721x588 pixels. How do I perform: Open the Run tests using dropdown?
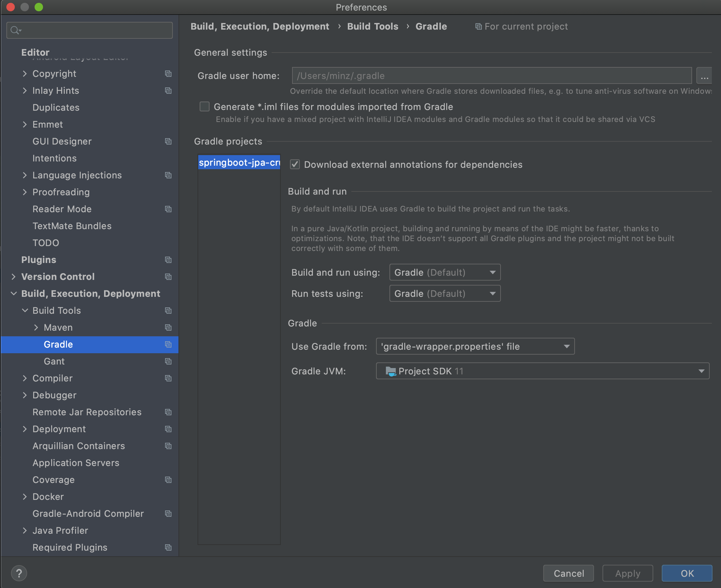coord(444,293)
